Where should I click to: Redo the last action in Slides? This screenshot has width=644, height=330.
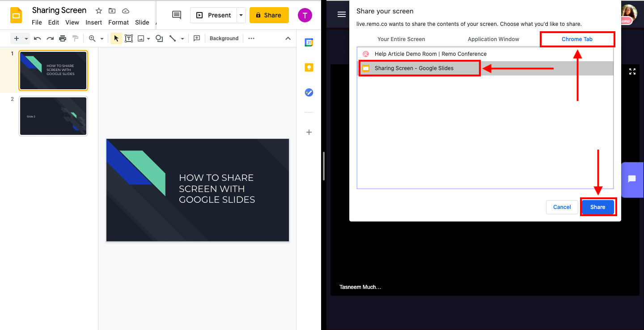(50, 38)
